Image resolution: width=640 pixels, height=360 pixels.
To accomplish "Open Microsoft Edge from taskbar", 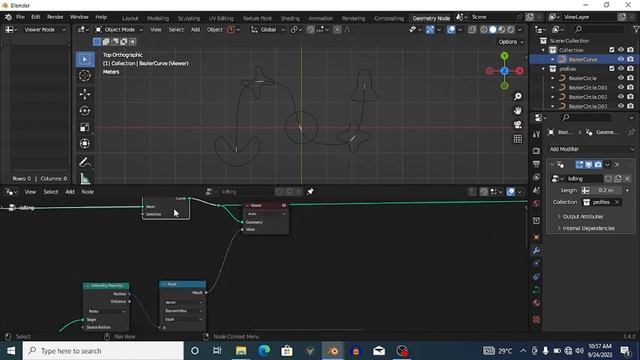I will pos(264,351).
